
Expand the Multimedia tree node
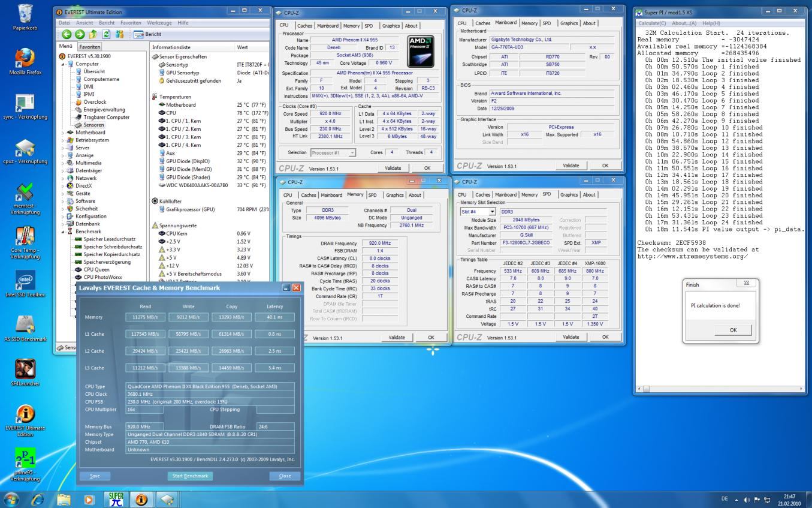click(63, 163)
